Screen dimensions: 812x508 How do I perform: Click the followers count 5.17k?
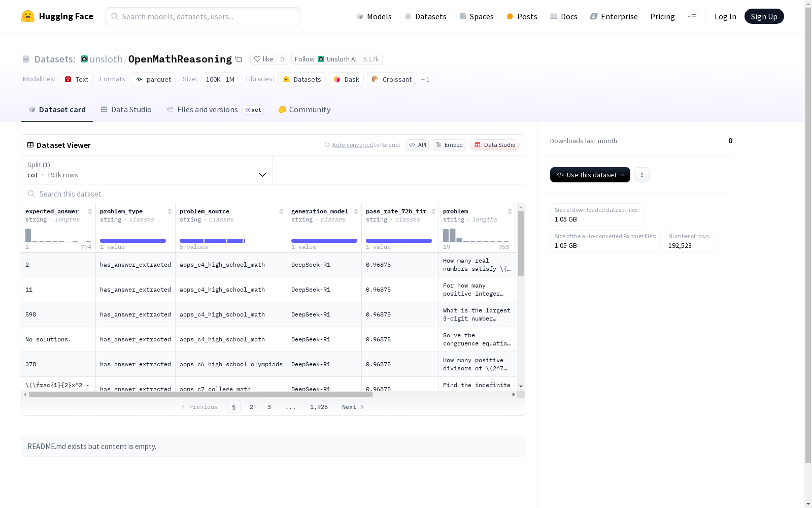pyautogui.click(x=371, y=59)
